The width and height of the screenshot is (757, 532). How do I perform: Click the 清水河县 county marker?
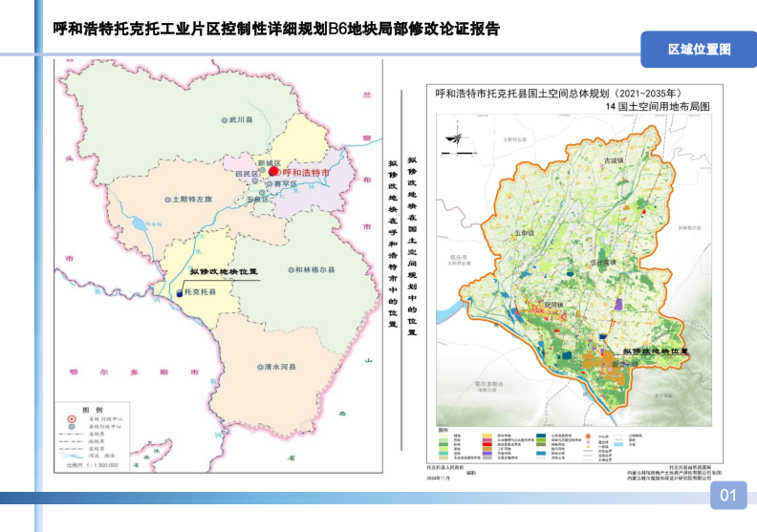click(257, 367)
